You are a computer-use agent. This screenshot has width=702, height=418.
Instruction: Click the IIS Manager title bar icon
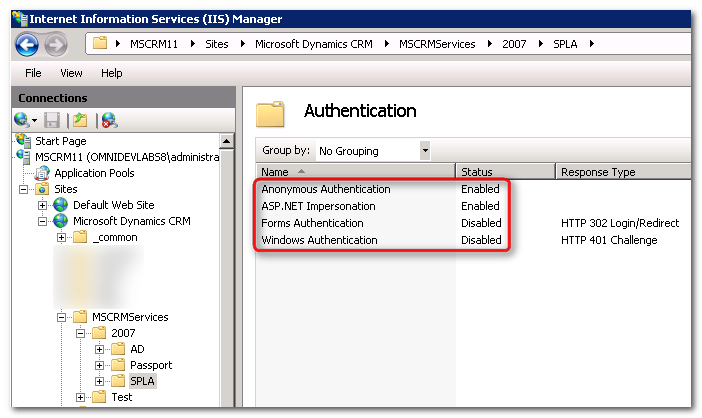(x=20, y=18)
